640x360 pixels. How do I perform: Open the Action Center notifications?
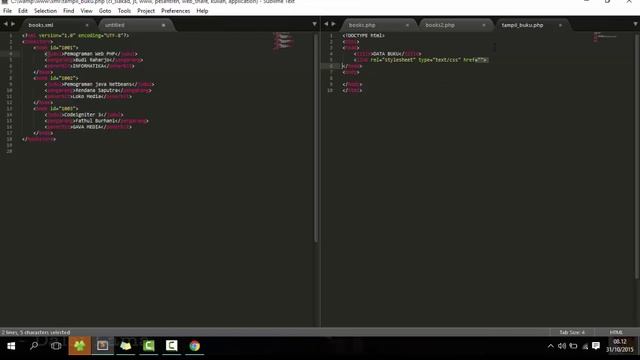pos(596,346)
